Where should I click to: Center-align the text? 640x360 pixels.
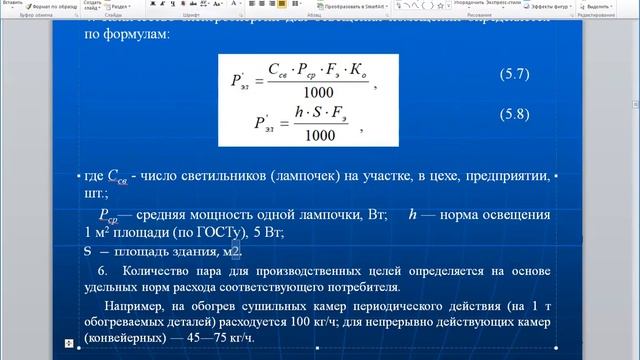(x=262, y=4)
